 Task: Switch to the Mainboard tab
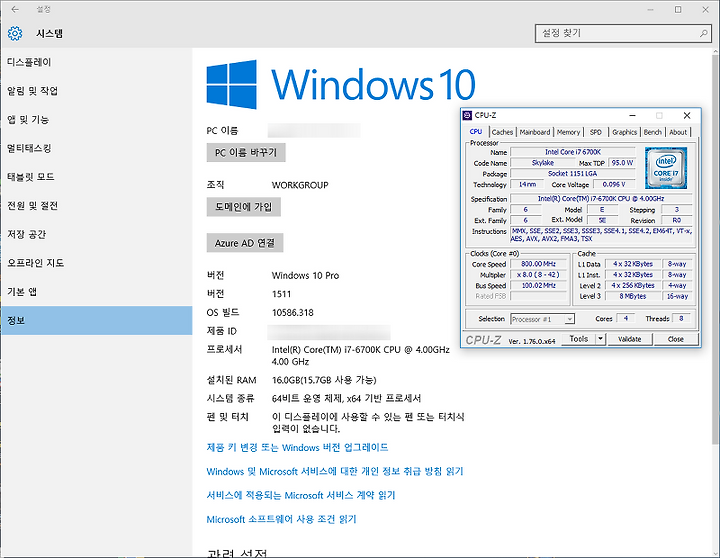click(535, 132)
